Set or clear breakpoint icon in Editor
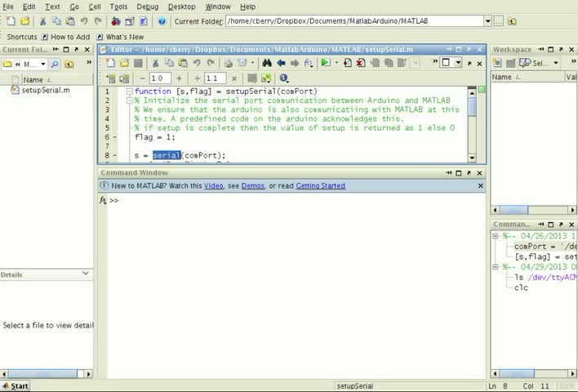The height and width of the screenshot is (392, 578). (347, 63)
